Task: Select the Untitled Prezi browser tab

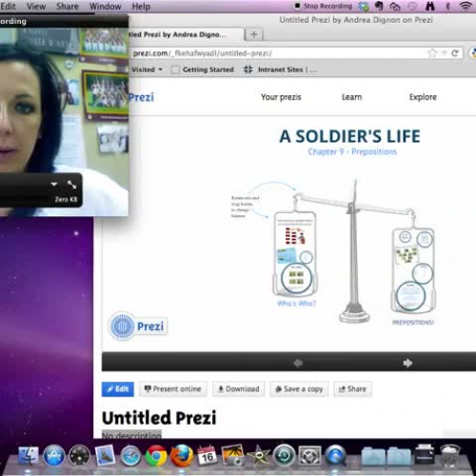Action: (x=187, y=34)
